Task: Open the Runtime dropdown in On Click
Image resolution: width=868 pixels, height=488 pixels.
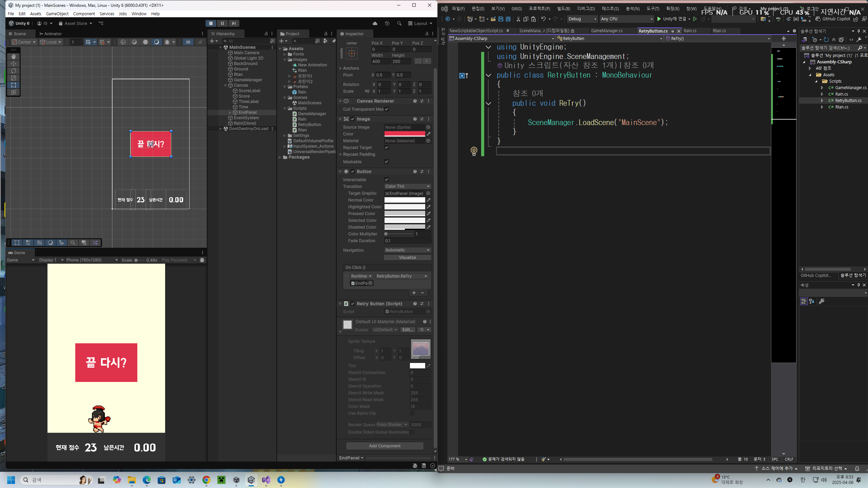Action: (x=361, y=276)
